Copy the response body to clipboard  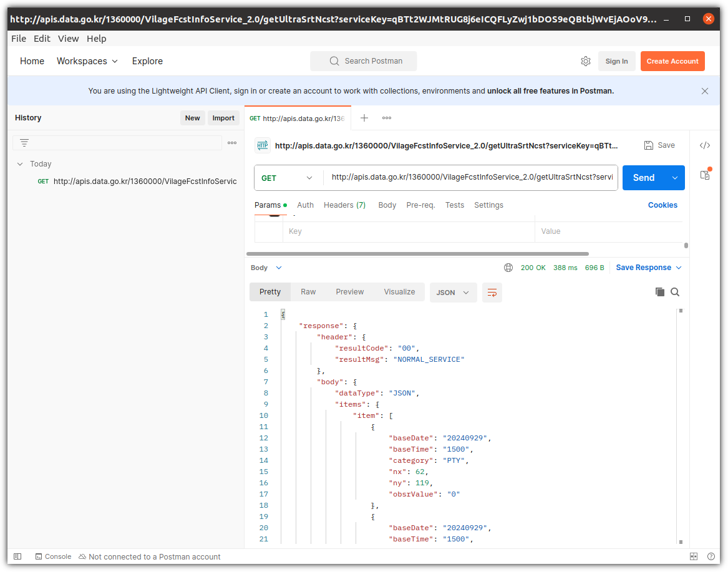[x=660, y=292]
